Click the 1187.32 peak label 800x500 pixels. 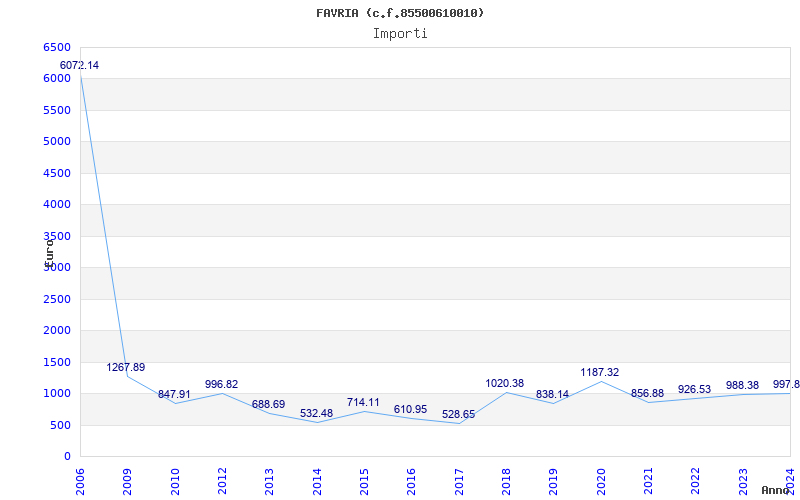point(599,372)
